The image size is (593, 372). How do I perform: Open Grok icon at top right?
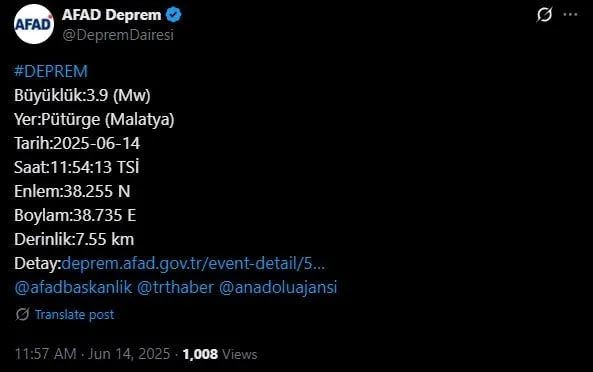pos(544,15)
